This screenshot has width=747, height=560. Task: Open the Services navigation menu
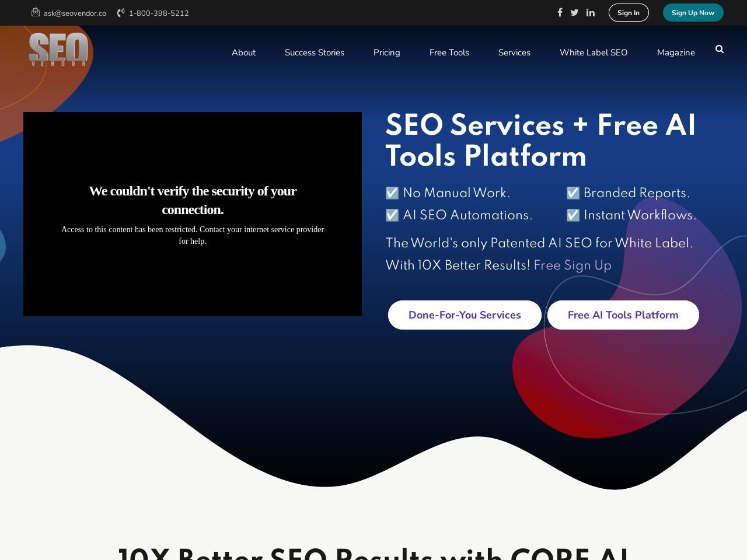tap(514, 52)
